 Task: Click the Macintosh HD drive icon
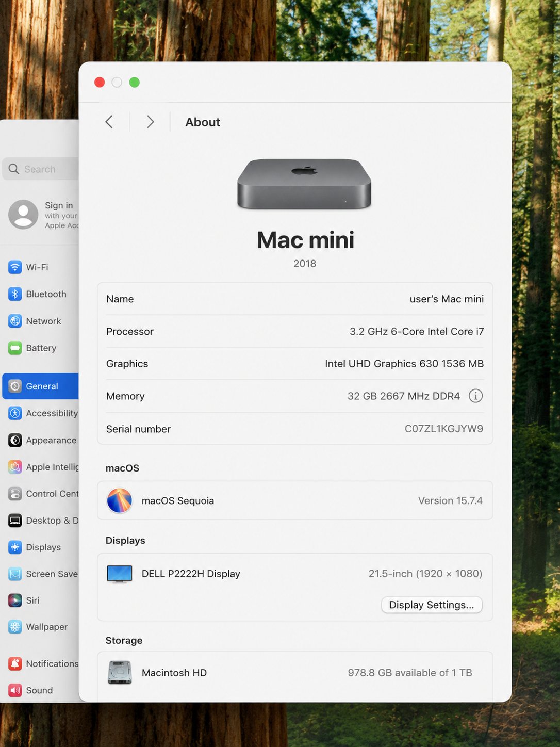point(120,673)
